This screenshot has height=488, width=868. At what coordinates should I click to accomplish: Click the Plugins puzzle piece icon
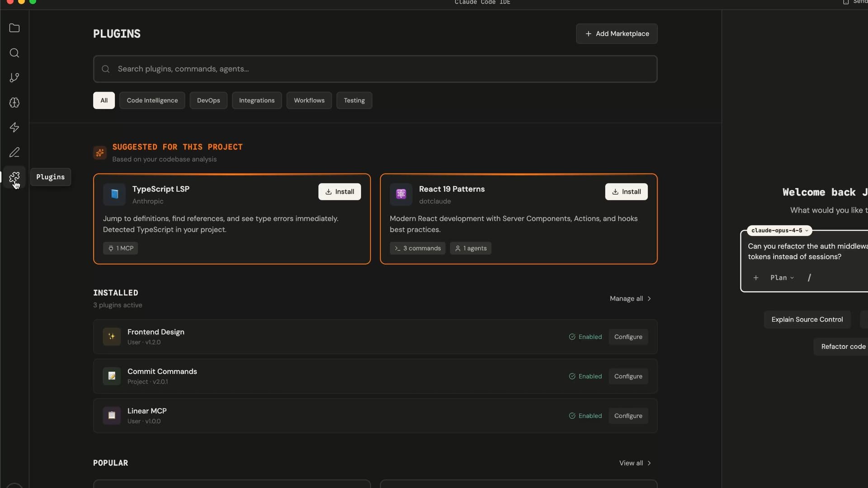point(14,177)
